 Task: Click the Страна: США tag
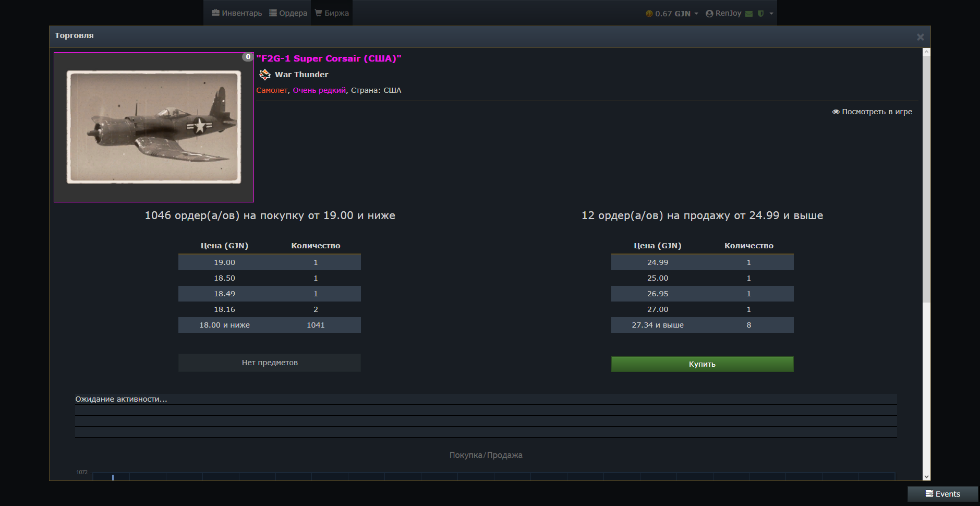point(376,90)
